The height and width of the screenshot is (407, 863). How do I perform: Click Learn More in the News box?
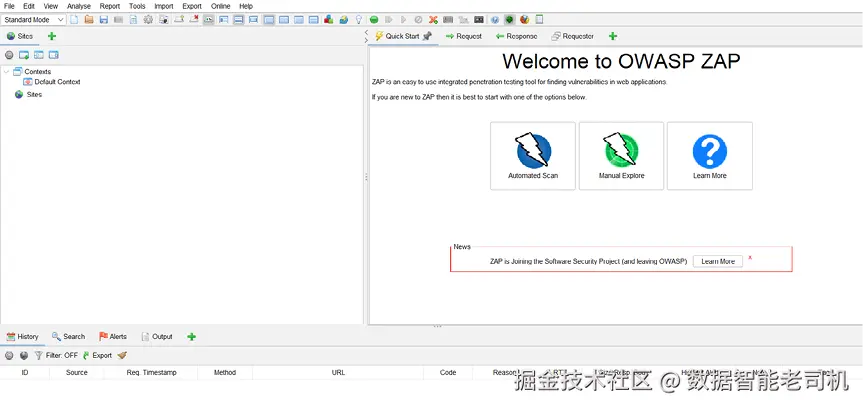click(718, 262)
